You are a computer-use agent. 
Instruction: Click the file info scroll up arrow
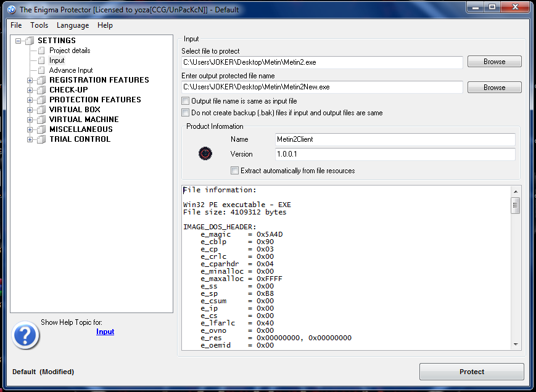click(516, 192)
